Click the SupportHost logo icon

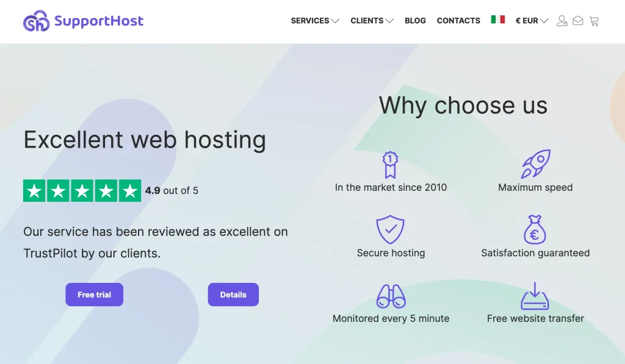point(34,20)
